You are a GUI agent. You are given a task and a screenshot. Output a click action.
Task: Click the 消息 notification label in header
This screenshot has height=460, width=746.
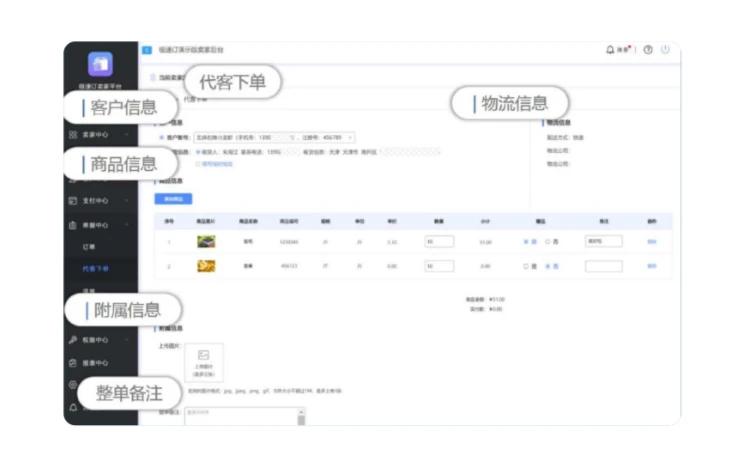pos(622,49)
